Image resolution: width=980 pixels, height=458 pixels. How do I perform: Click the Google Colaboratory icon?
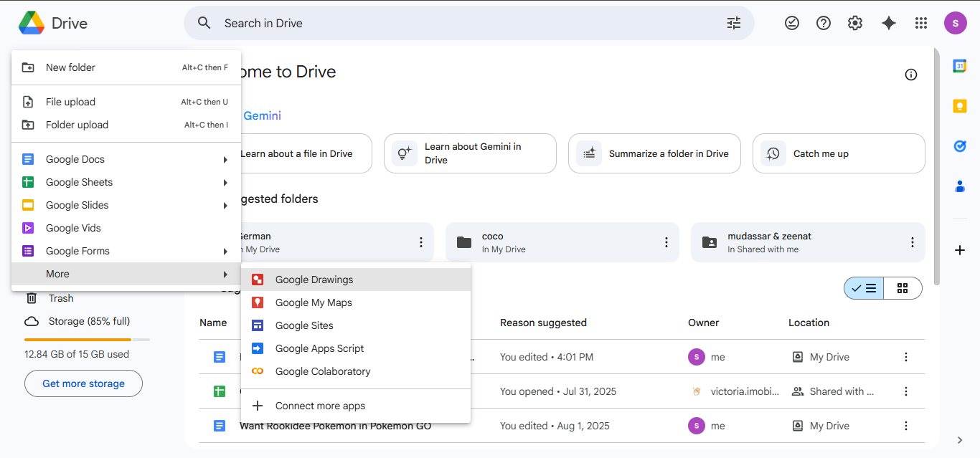coord(258,371)
